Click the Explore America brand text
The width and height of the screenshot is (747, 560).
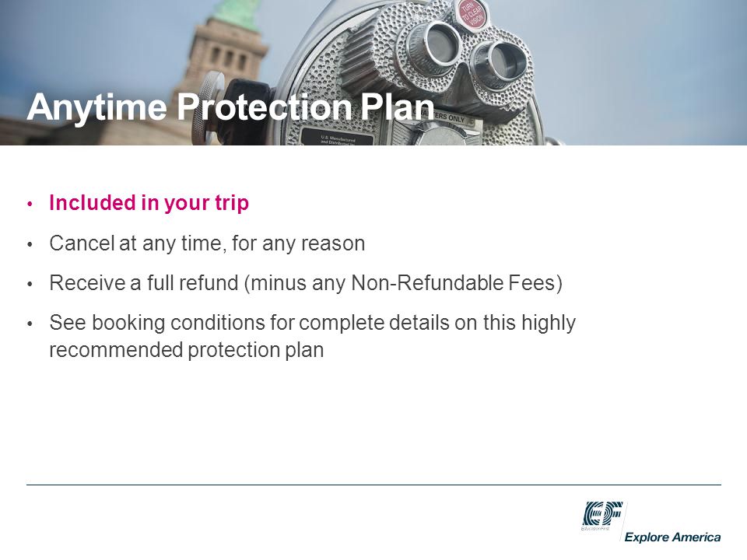pos(672,537)
